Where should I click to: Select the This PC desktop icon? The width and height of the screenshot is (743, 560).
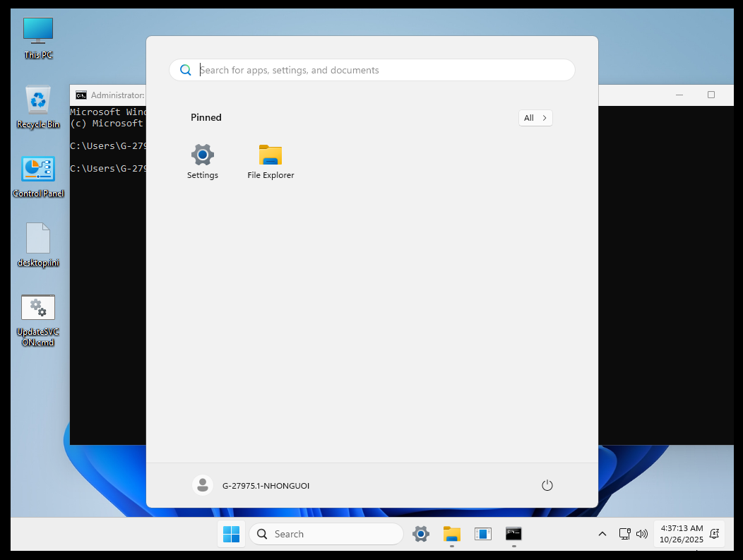(x=38, y=38)
